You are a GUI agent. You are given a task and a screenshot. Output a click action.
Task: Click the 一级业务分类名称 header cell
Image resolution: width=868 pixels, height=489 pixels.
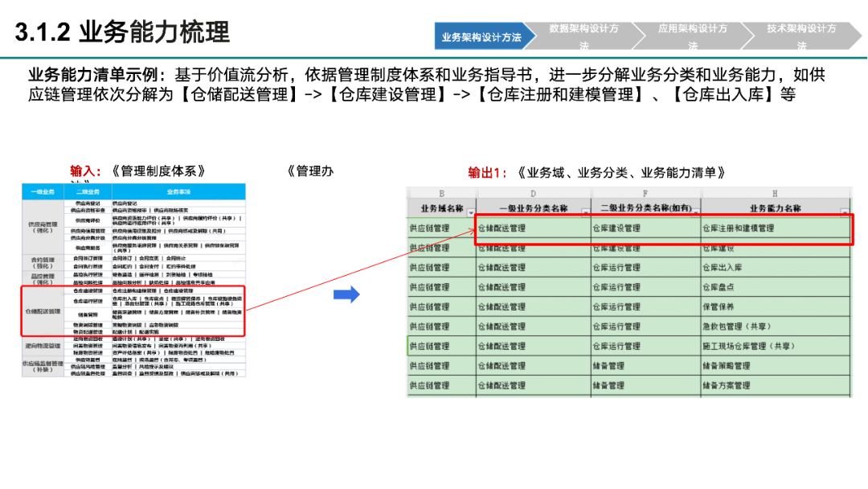pos(533,208)
